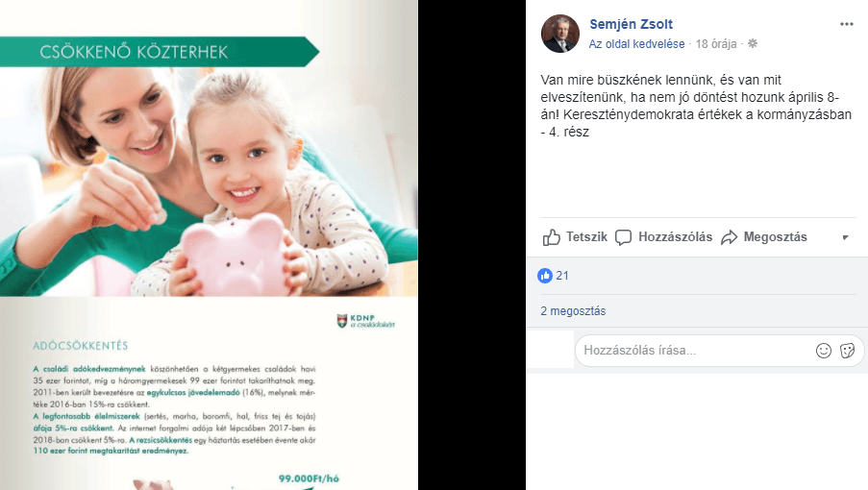Image resolution: width=868 pixels, height=490 pixels.
Task: Click the Az oldal kedvelése link
Action: (x=636, y=43)
